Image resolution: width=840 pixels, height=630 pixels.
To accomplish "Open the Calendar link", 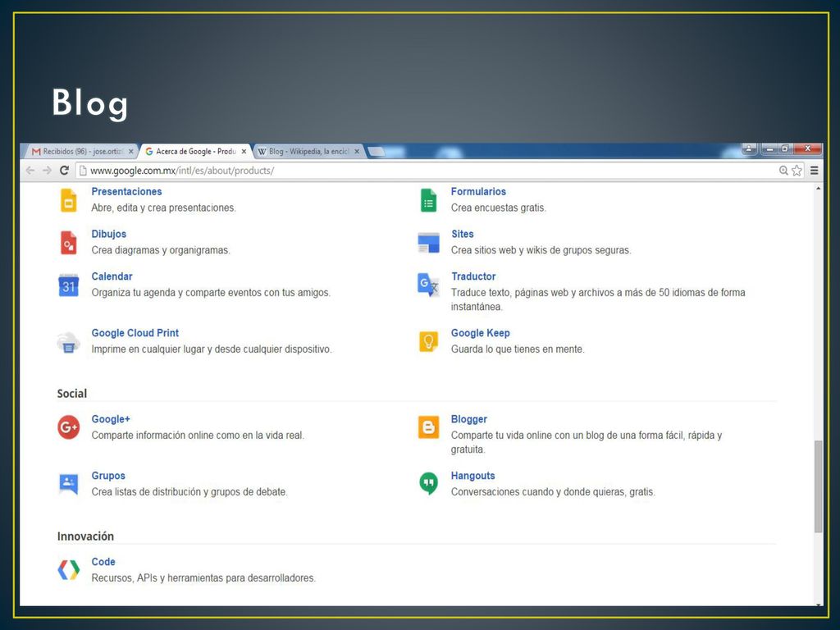I will [112, 276].
